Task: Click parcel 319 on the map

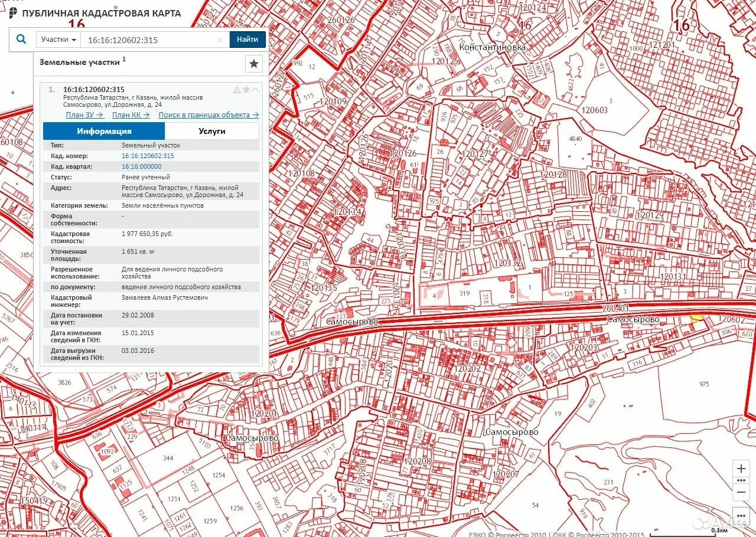Action: (x=464, y=293)
